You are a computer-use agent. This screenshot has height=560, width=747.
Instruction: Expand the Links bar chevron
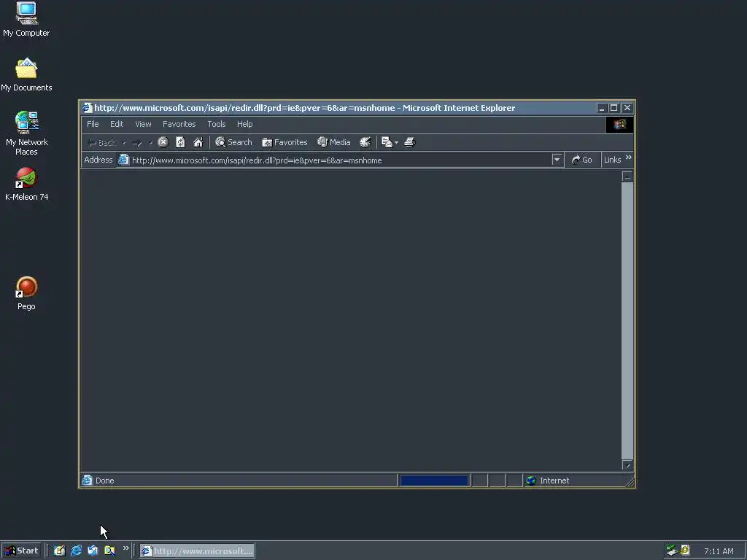coord(628,157)
